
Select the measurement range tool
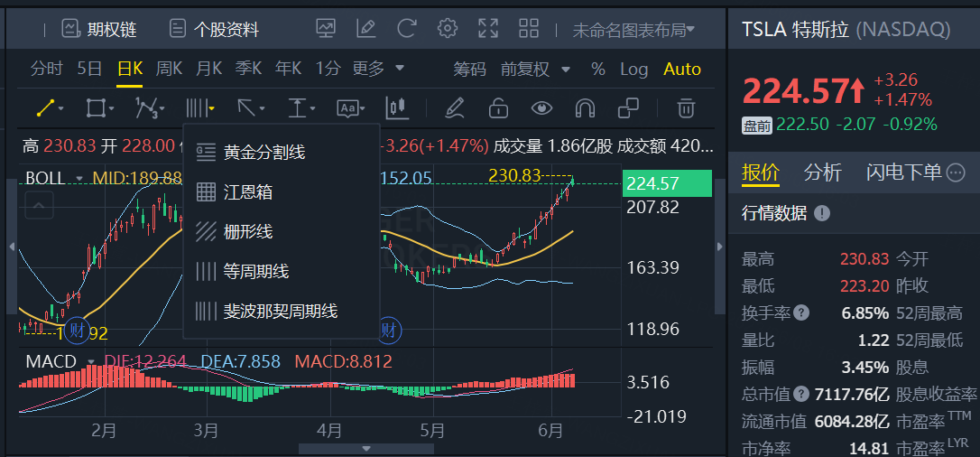click(x=300, y=108)
